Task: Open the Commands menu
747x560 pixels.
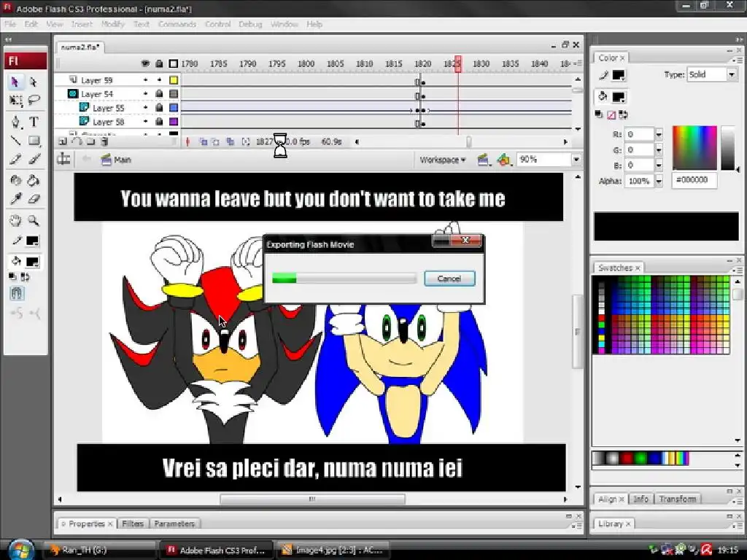Action: click(x=177, y=24)
